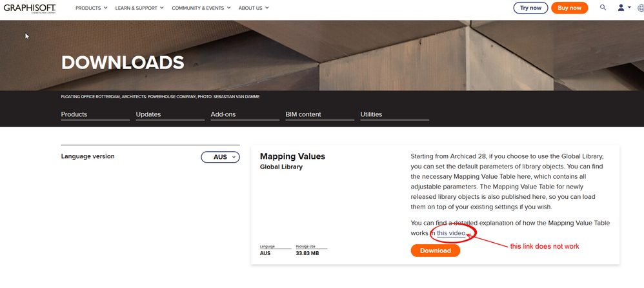The width and height of the screenshot is (644, 288).
Task: Click the orange Download button
Action: pos(436,251)
